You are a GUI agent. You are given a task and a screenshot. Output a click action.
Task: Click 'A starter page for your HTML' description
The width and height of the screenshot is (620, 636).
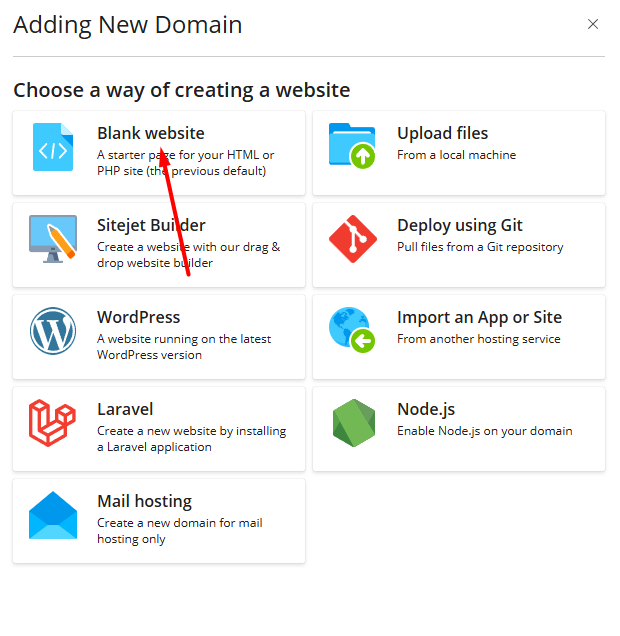coord(186,163)
